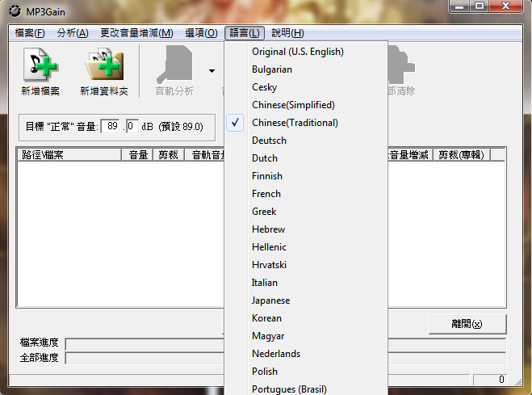Select Chinese(Simplified) language

[306, 105]
